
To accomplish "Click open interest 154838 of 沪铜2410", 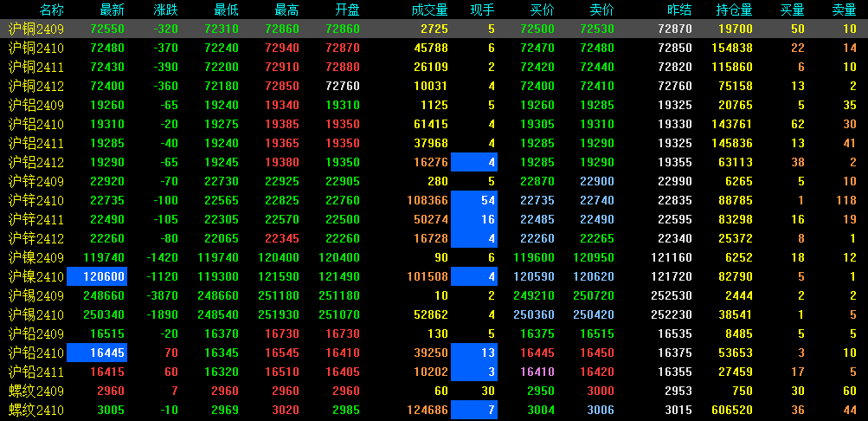I will (x=732, y=49).
